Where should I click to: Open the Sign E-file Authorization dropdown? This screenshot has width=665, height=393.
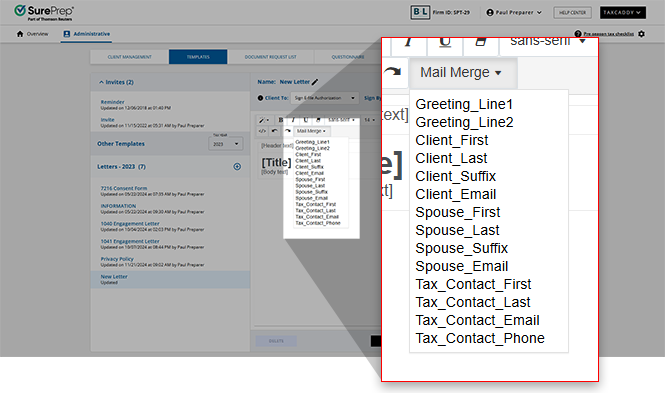[x=325, y=98]
